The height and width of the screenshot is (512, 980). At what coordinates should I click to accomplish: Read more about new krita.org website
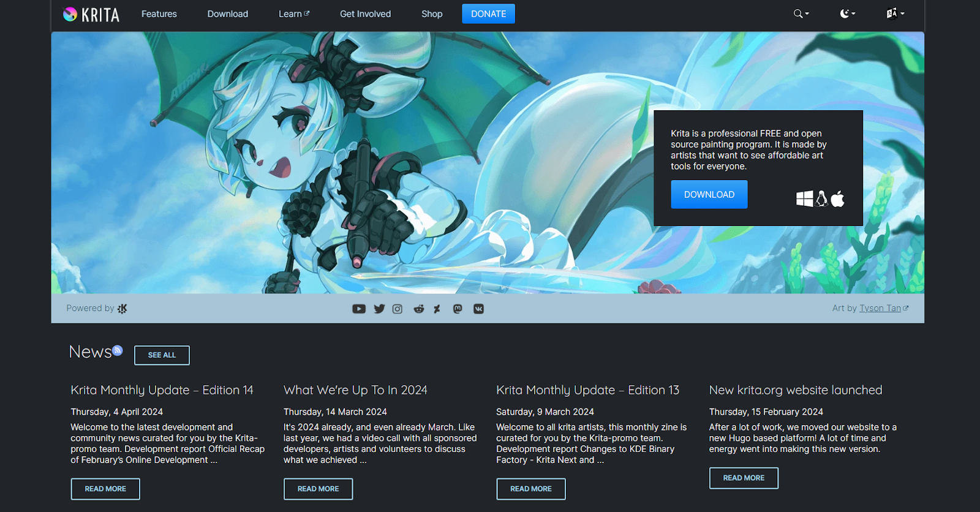tap(744, 478)
